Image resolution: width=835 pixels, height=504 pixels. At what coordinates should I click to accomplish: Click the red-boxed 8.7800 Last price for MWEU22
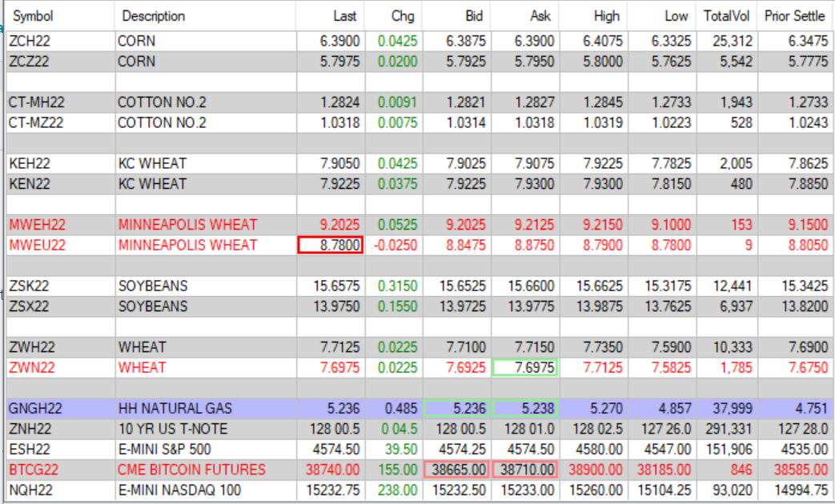(331, 245)
